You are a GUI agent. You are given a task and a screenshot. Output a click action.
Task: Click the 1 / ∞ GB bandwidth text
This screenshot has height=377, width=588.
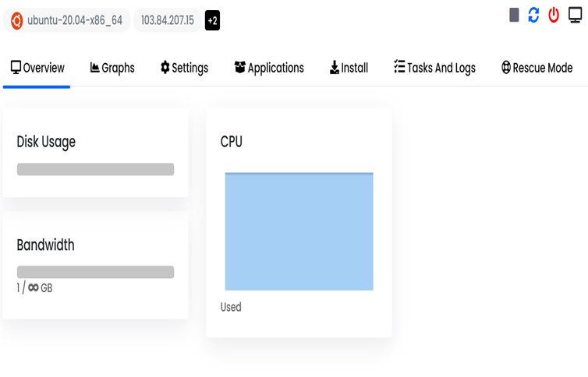(34, 288)
